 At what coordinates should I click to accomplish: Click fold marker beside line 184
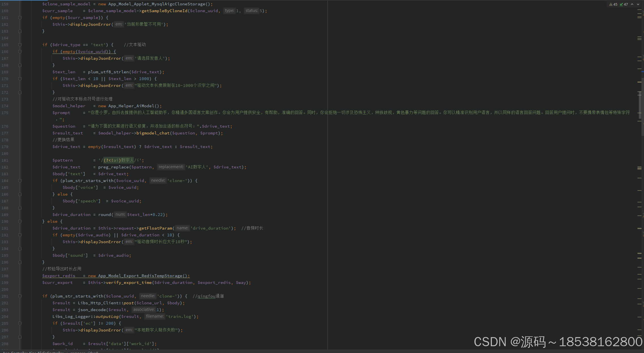pos(20,181)
